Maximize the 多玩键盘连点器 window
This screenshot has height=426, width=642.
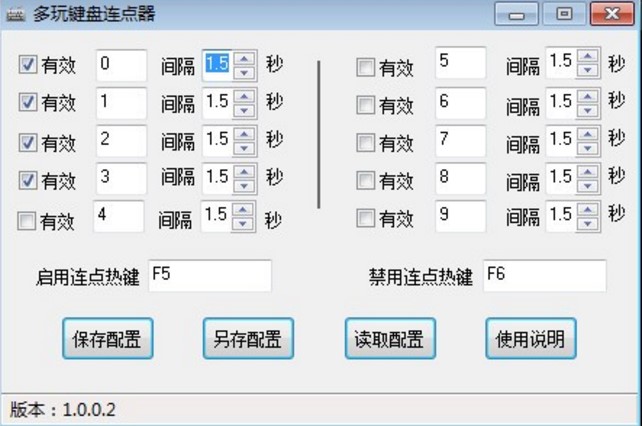[x=564, y=14]
